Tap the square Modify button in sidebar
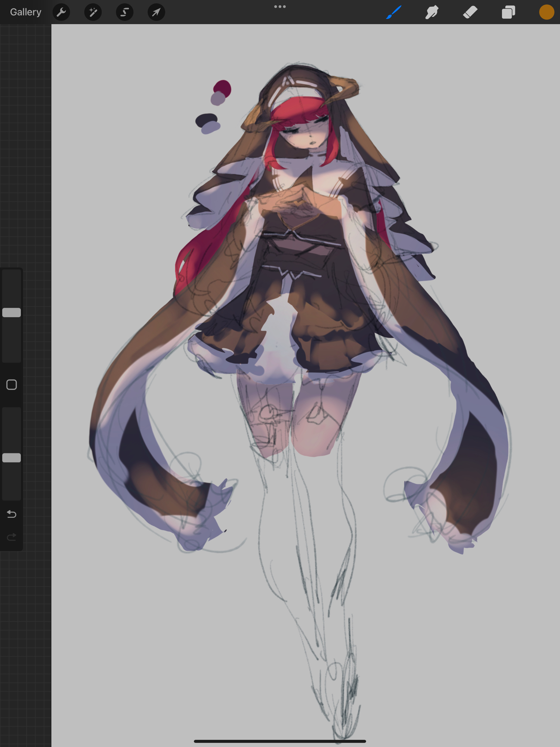The image size is (560, 747). pos(12,385)
